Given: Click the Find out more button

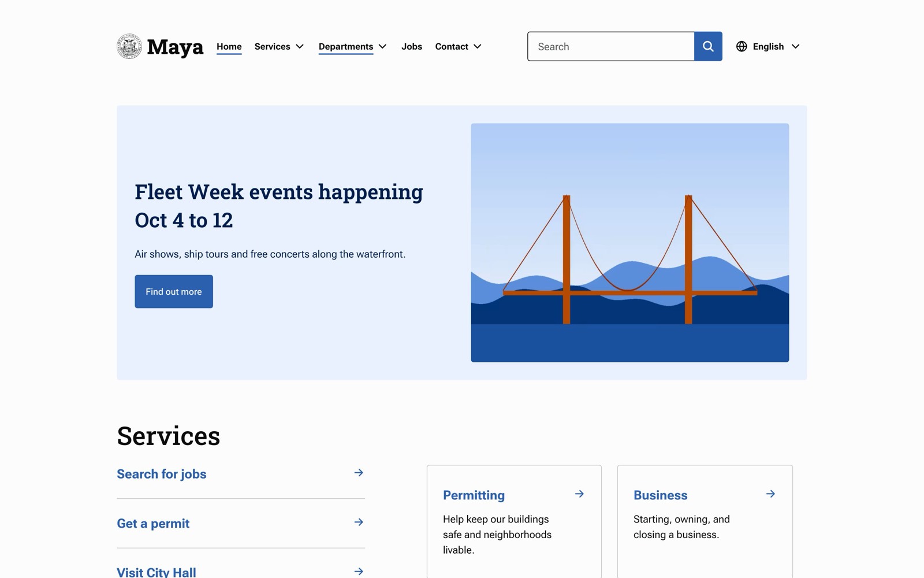Looking at the screenshot, I should (174, 291).
